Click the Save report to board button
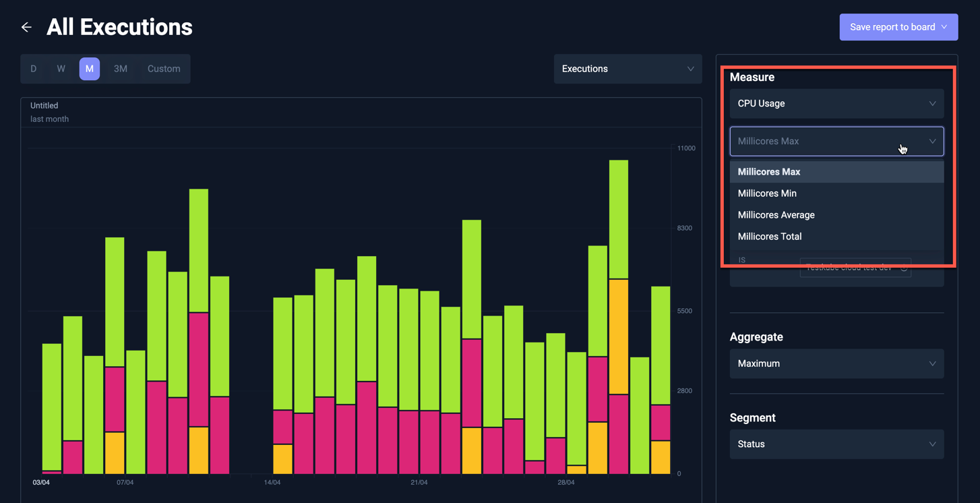This screenshot has width=980, height=503. [893, 27]
